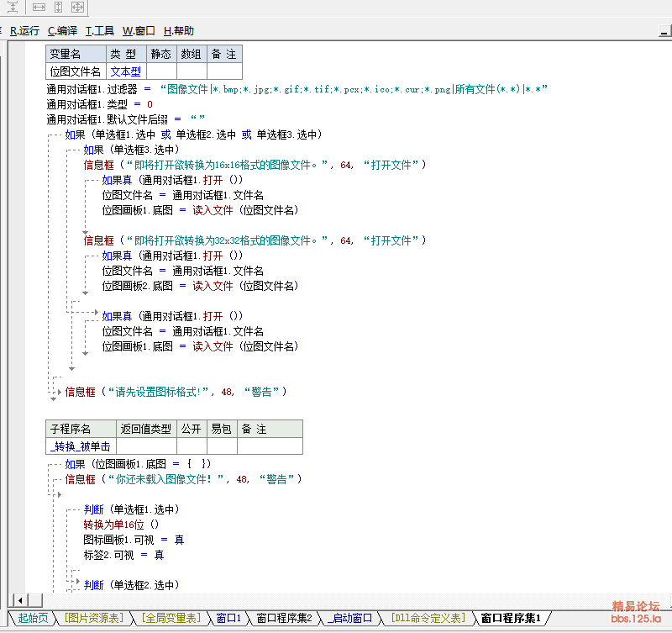Open the H.帮助 menu
Image resolution: width=672 pixels, height=633 pixels.
coord(179,31)
